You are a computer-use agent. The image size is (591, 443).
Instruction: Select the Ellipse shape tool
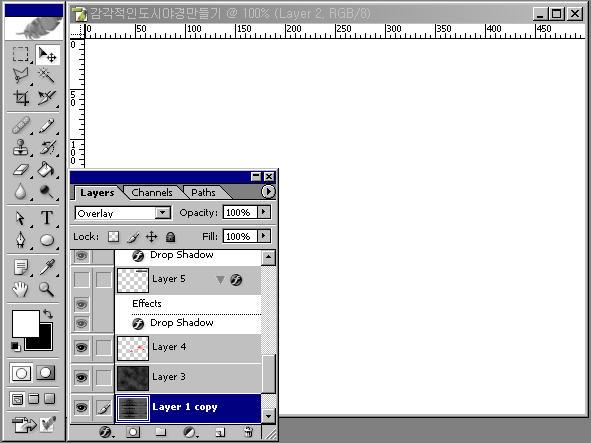click(47, 240)
